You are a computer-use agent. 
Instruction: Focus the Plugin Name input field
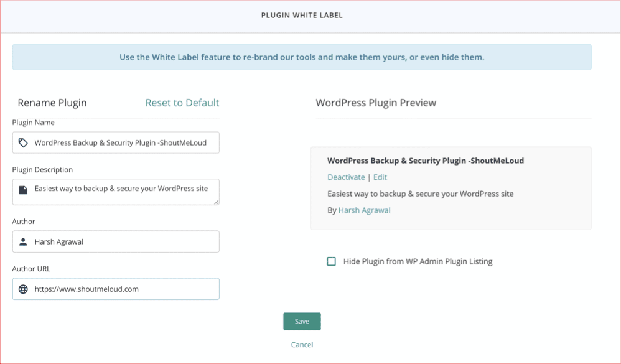pos(116,142)
